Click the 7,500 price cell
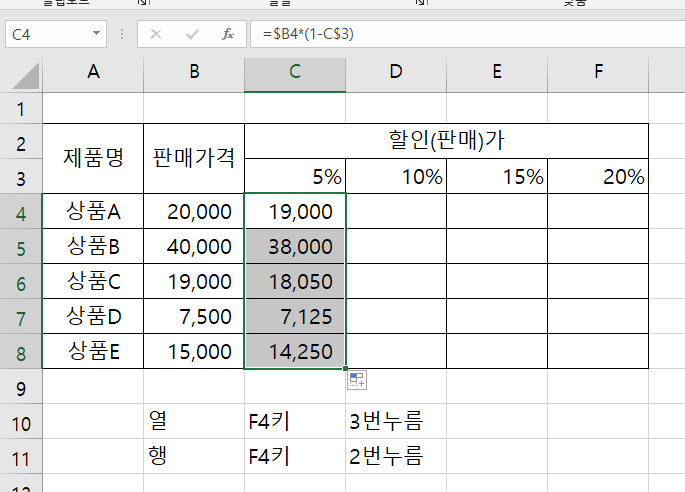The height and width of the screenshot is (492, 685). [194, 316]
